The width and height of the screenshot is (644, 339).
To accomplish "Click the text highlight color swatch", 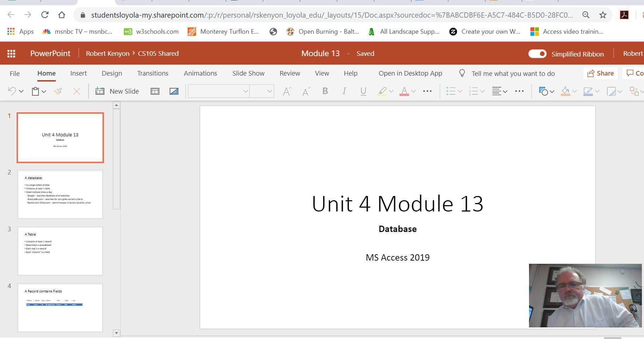I will 382,91.
